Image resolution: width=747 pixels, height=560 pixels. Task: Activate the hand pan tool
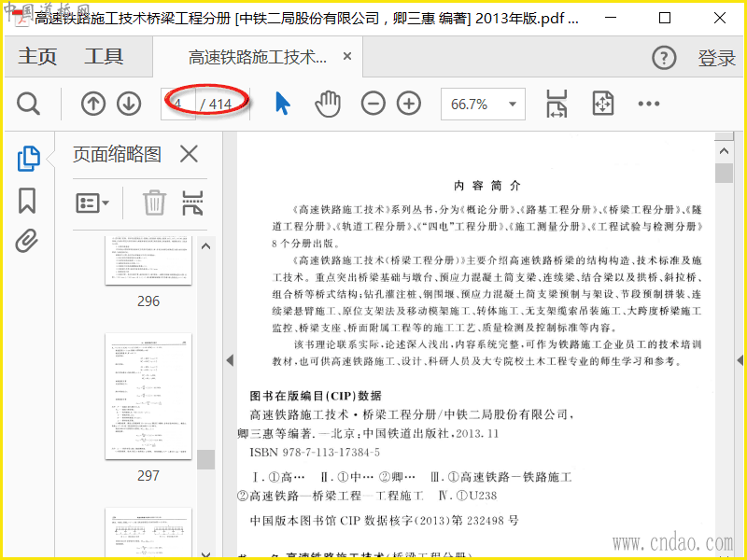pyautogui.click(x=328, y=104)
